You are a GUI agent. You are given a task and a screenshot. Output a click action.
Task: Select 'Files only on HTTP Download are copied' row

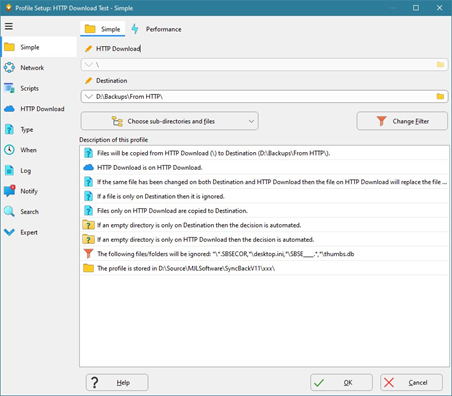pos(264,210)
